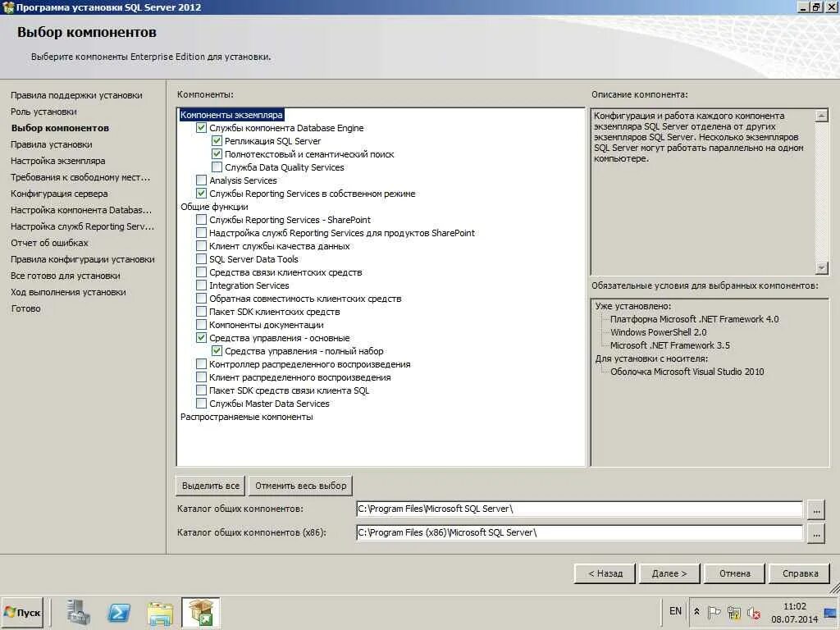Click Оболочка Microsoft Visual Studio 2010 entry
The width and height of the screenshot is (840, 630).
687,372
